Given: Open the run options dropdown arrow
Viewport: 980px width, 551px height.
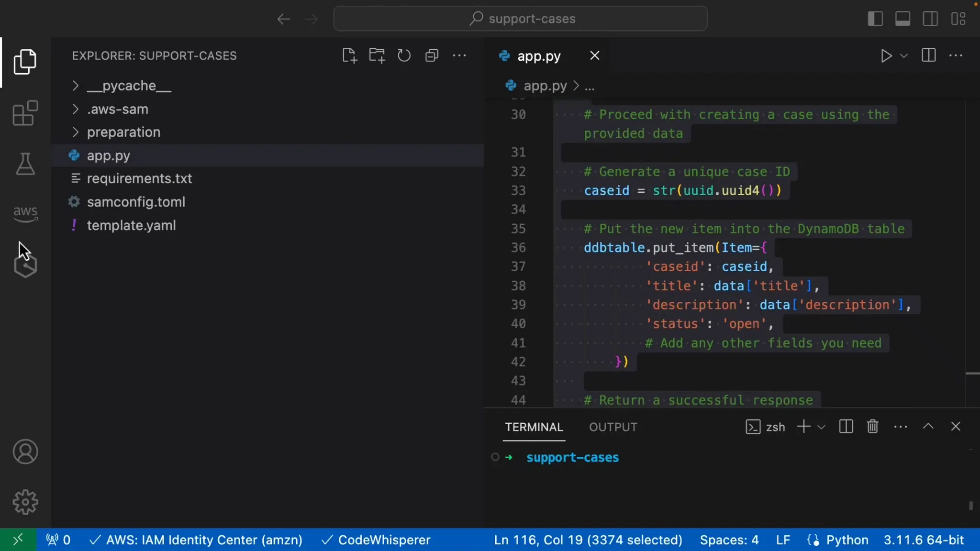Looking at the screenshot, I should (x=903, y=55).
